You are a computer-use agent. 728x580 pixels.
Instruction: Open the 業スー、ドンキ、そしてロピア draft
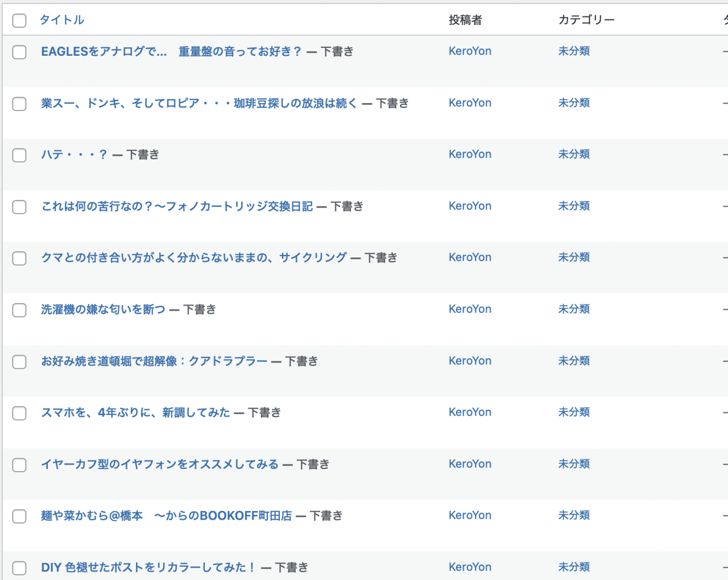(x=199, y=103)
